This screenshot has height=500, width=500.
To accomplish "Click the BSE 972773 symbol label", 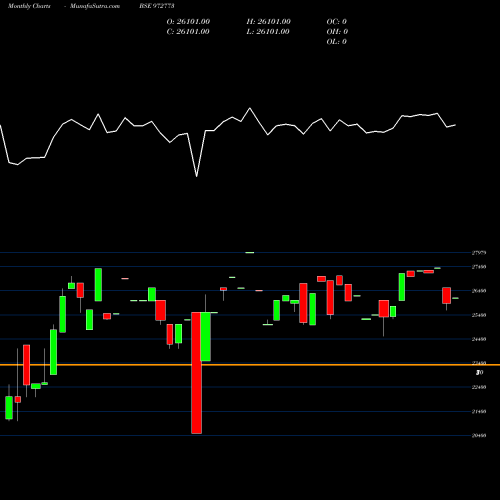I will tap(157, 6).
